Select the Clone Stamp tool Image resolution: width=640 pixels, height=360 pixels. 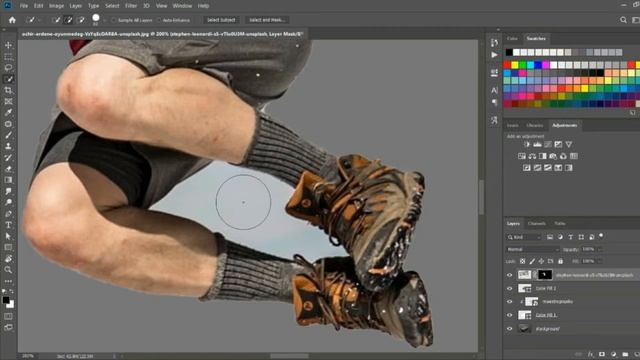pyautogui.click(x=8, y=146)
